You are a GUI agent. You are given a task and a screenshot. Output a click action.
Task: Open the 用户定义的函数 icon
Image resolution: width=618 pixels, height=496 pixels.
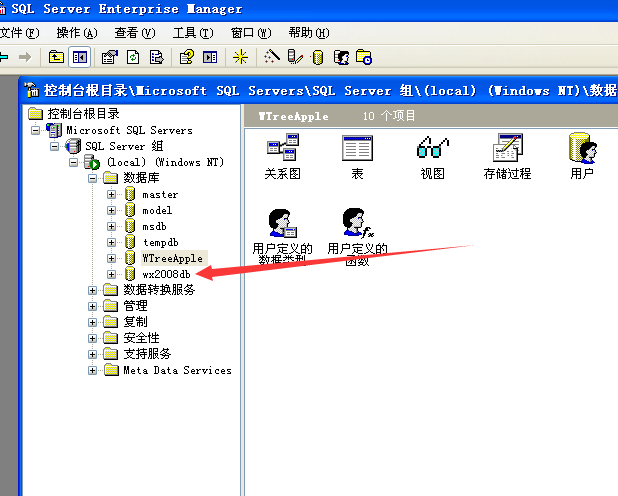(x=357, y=237)
